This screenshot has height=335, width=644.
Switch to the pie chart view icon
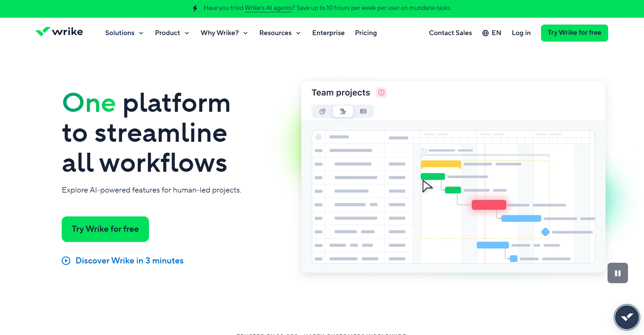(x=323, y=111)
